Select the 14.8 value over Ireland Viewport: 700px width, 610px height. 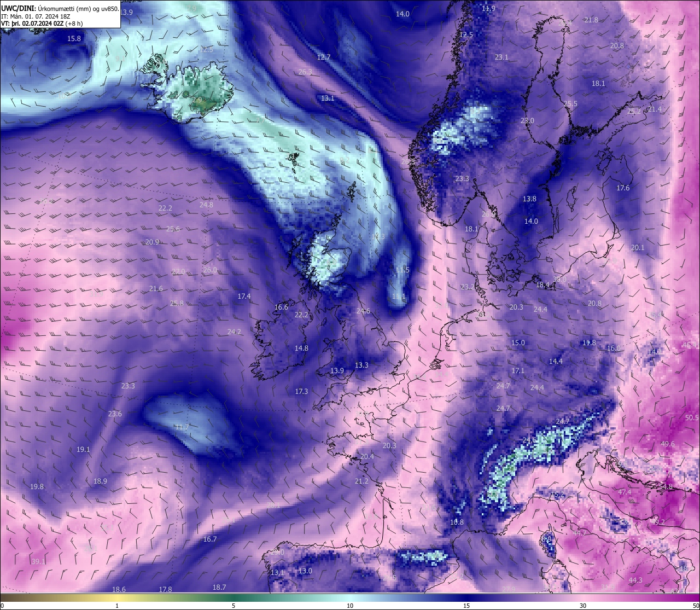tap(301, 348)
